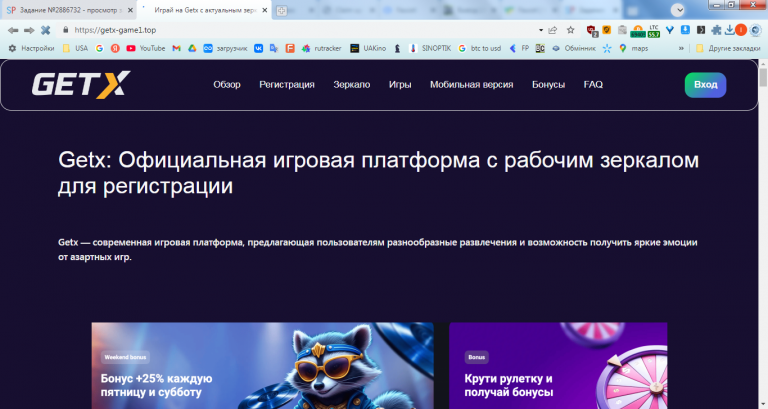
Task: Click the blue download-arrow extension icon
Action: tap(685, 30)
